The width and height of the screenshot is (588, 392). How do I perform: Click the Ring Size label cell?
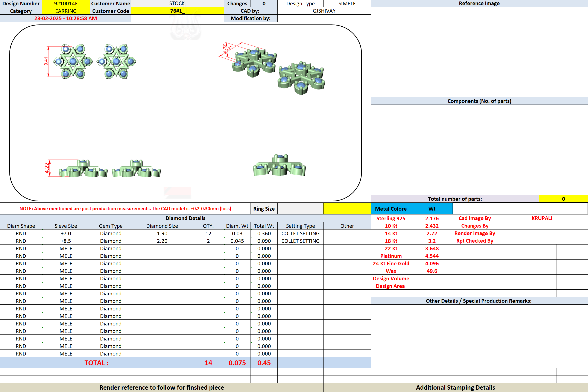(264, 208)
